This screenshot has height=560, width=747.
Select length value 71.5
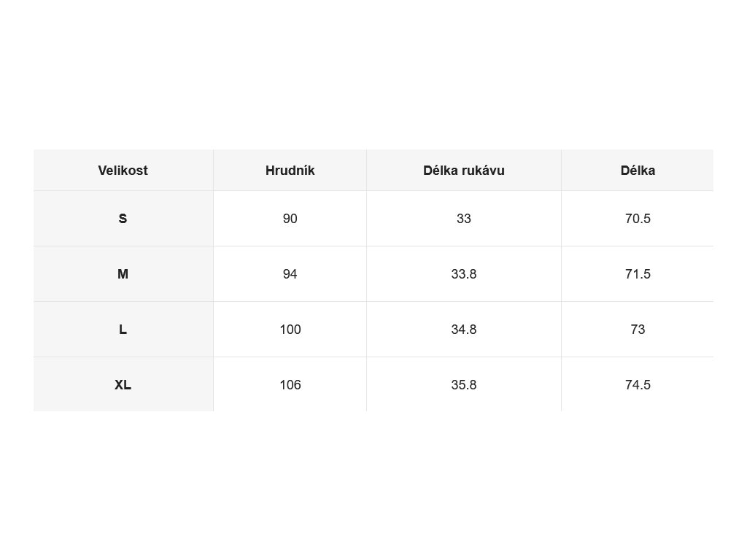[638, 274]
